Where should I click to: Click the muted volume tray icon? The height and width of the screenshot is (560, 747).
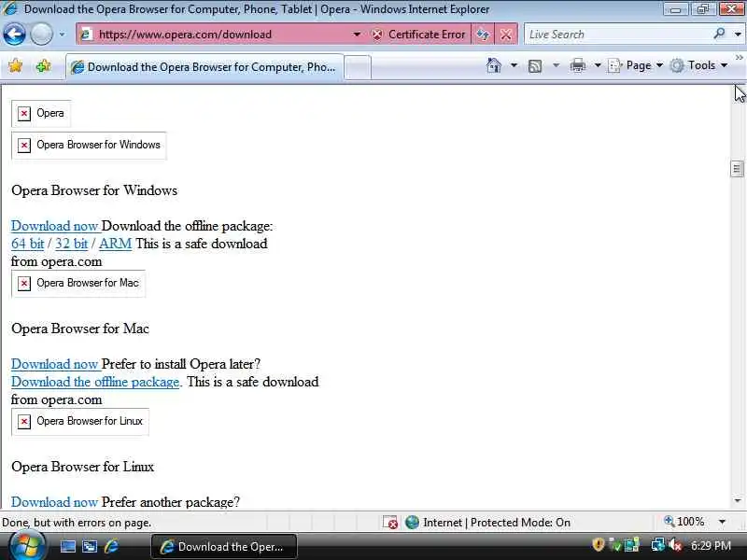[675, 544]
